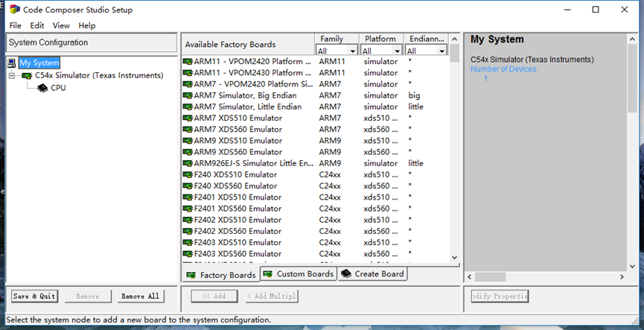
Task: Click the Platform column header
Action: pyautogui.click(x=381, y=39)
